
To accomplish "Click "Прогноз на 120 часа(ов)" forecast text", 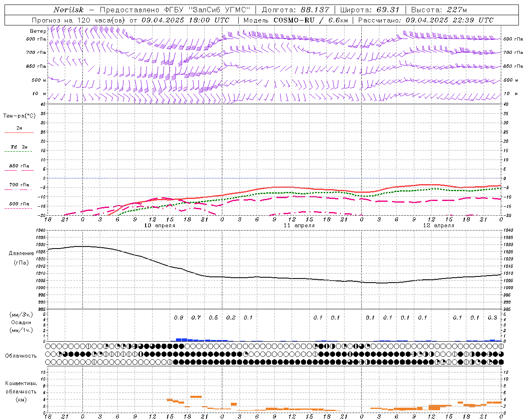I will tap(79, 20).
